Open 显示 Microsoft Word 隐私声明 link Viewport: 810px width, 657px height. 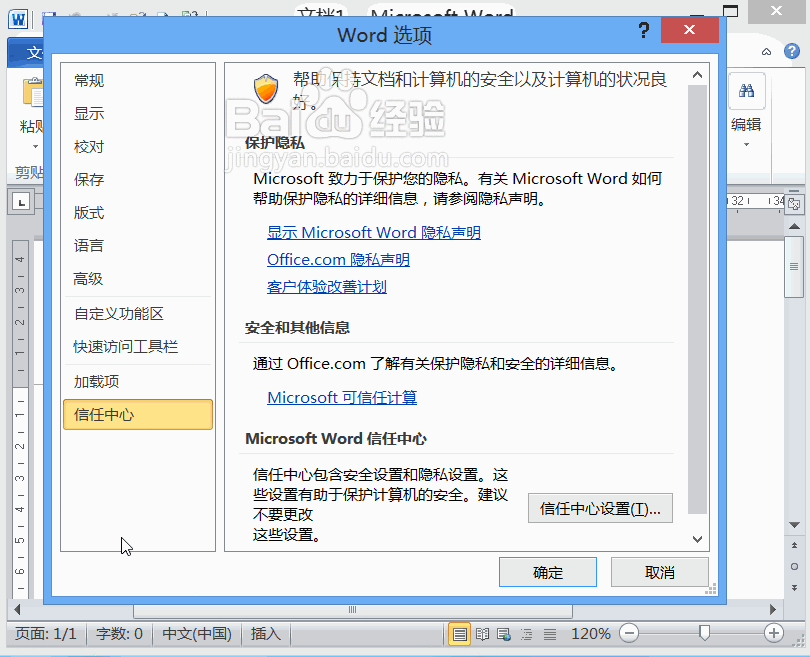tap(373, 233)
